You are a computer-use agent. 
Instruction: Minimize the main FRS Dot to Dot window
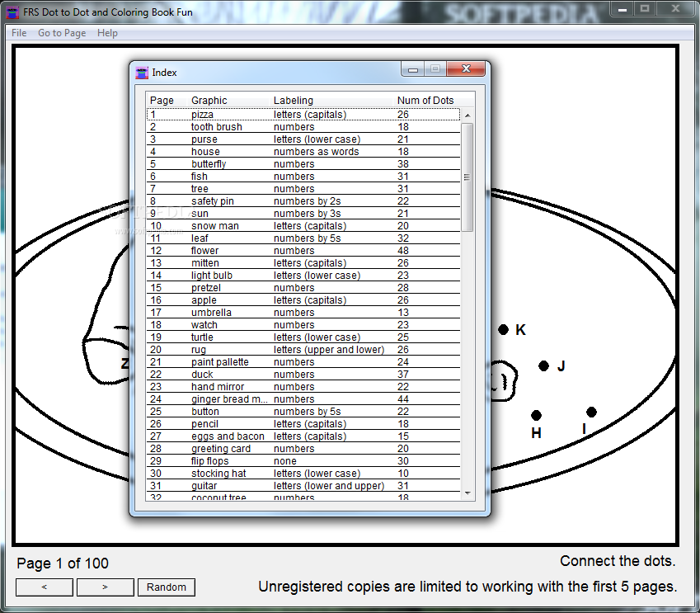click(x=622, y=9)
